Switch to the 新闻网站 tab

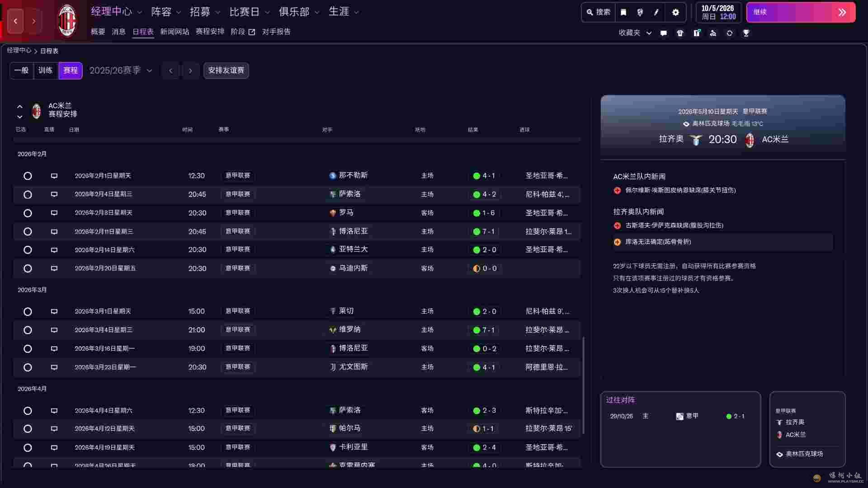175,32
